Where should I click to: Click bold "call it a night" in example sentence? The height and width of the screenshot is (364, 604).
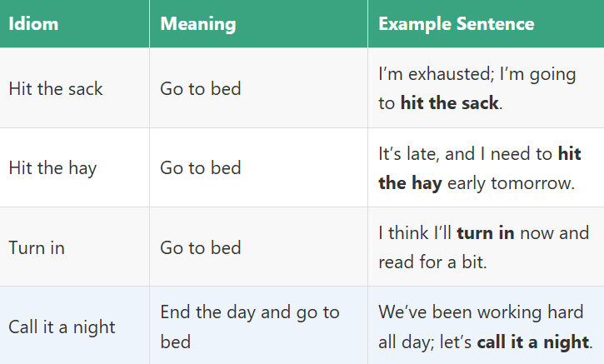(532, 342)
